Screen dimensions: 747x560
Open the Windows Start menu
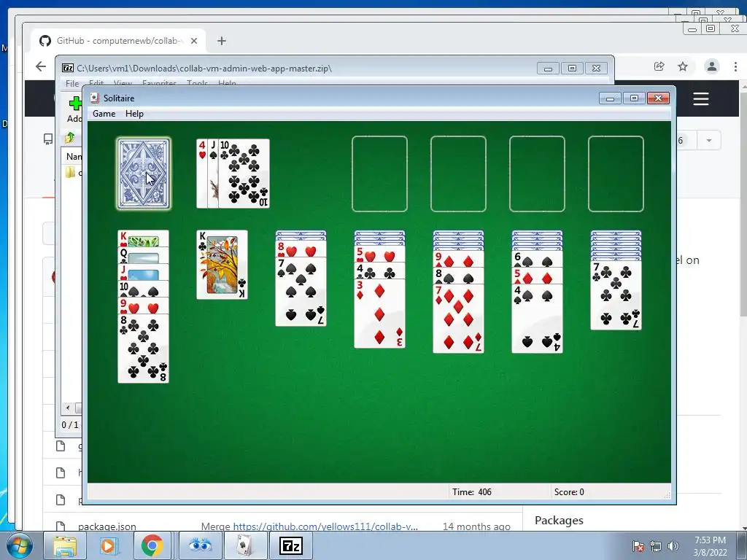click(x=19, y=545)
